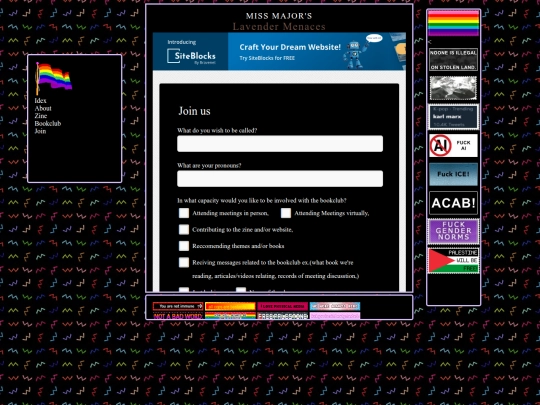Click the 'Palestine will be free' flag badge
The image size is (540, 405).
click(x=453, y=260)
